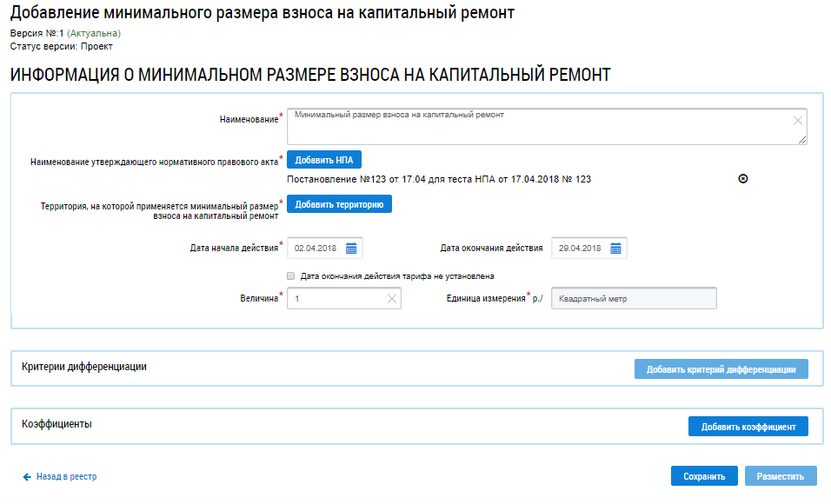
Task: Click the Статус версии: Проект text
Action: pos(62,46)
